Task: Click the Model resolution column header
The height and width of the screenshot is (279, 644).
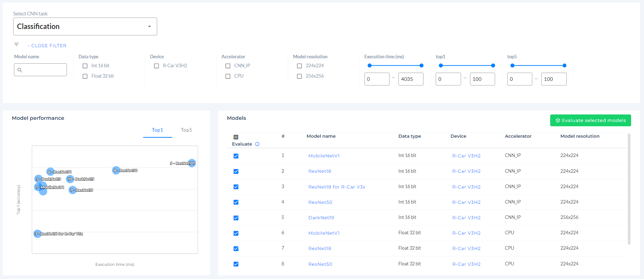Action: pos(580,136)
